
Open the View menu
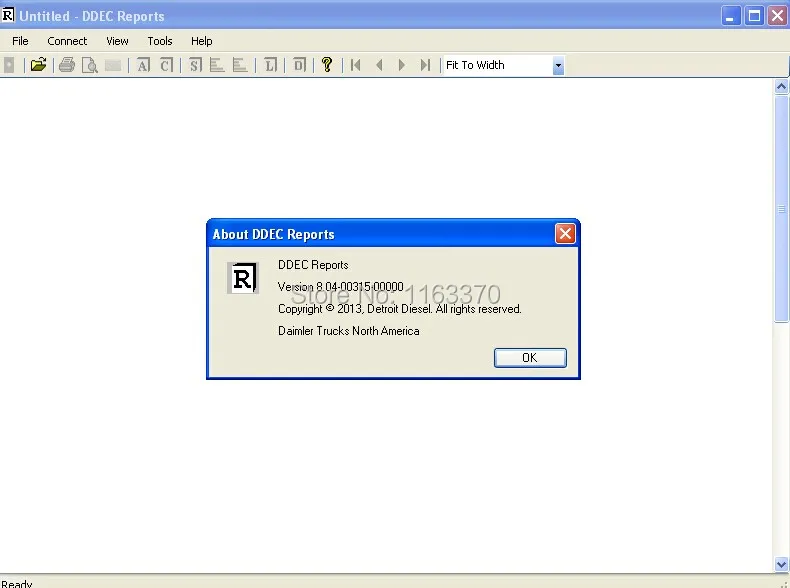pos(117,41)
